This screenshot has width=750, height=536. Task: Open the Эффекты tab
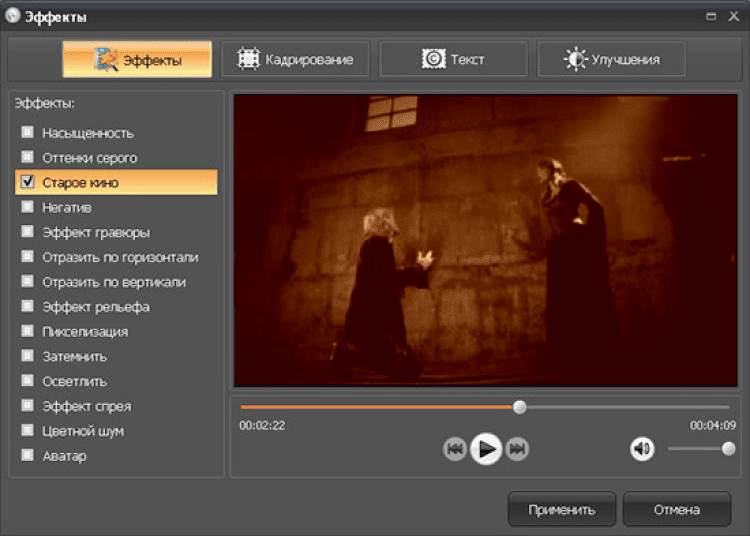tap(137, 59)
